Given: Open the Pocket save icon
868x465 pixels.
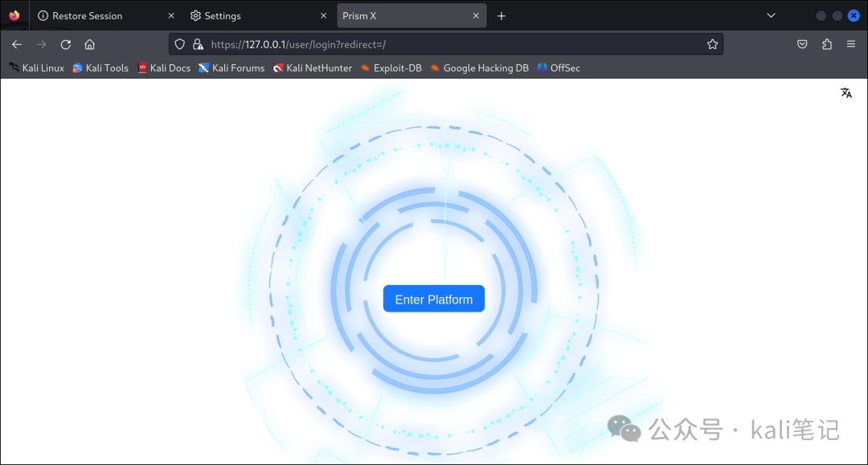Looking at the screenshot, I should pos(802,44).
